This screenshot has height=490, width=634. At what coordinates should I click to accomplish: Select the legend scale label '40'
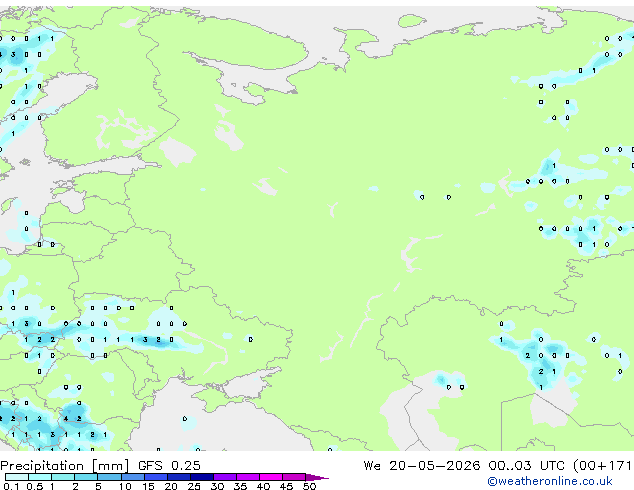[263, 486]
